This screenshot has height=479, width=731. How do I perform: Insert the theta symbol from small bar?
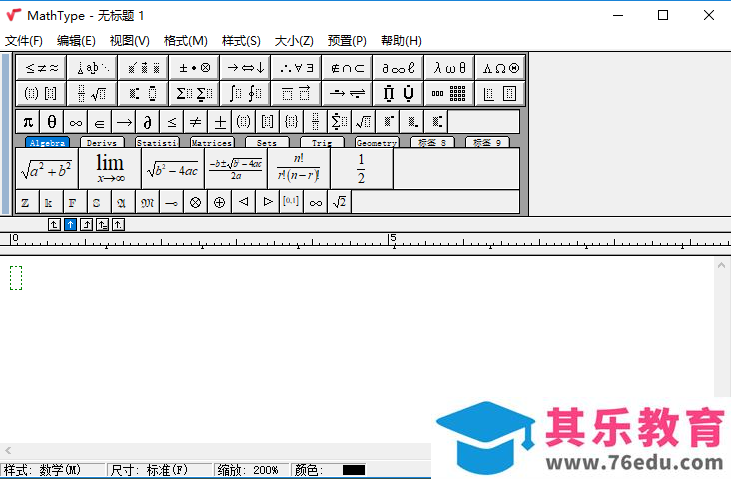52,122
